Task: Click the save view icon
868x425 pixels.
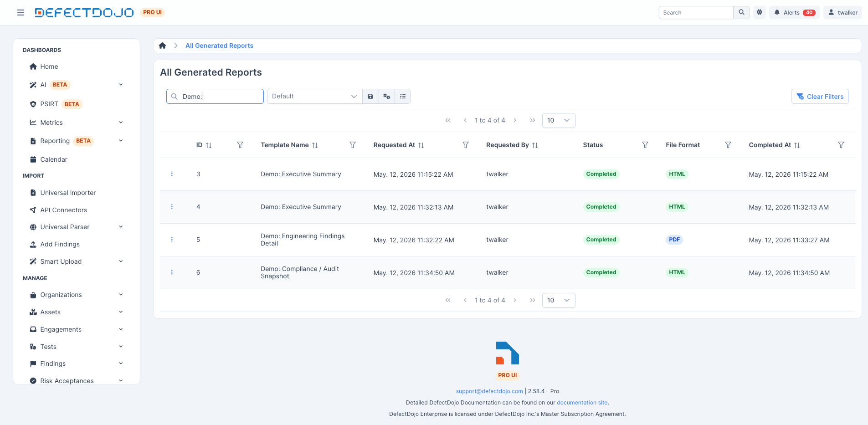Action: tap(370, 96)
